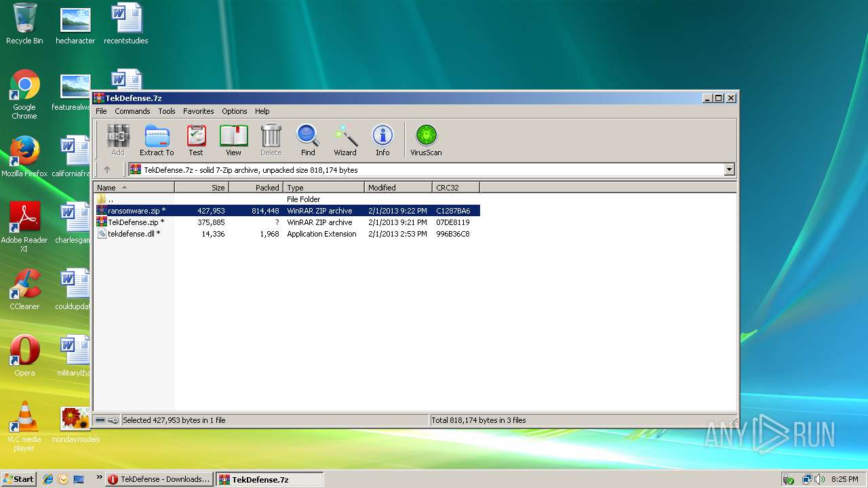Sort files by Name column header
868x488 pixels.
[134, 188]
